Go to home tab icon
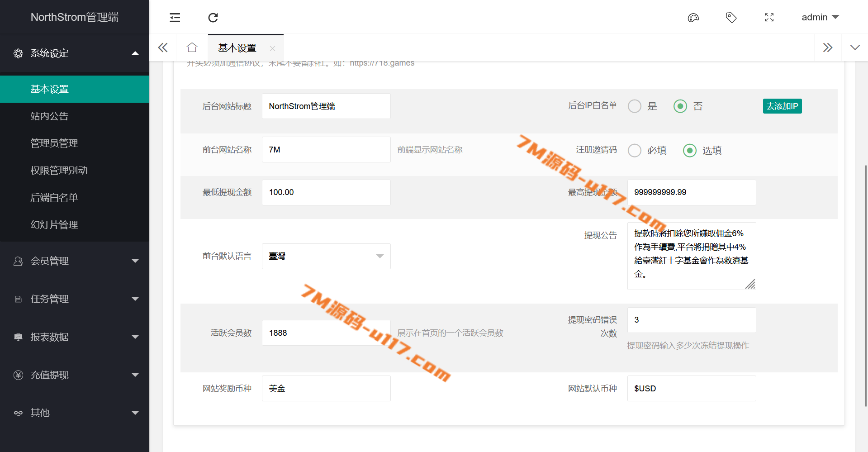 (x=192, y=48)
